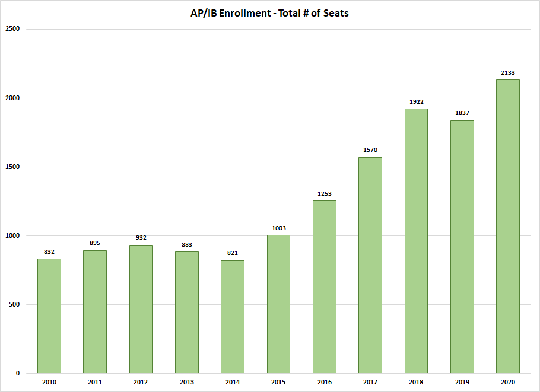Screen dimensions: 540x392
Task: Select data label 1922
Action: tap(417, 102)
